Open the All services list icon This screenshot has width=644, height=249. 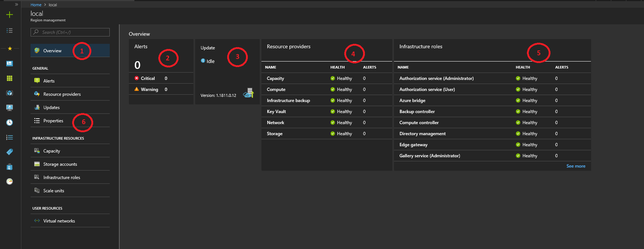click(x=10, y=31)
